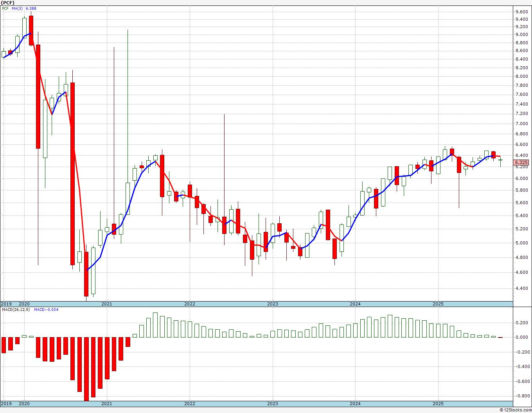Click the 9.200 price axis label
This screenshot has width=532, height=413.
[x=521, y=27]
